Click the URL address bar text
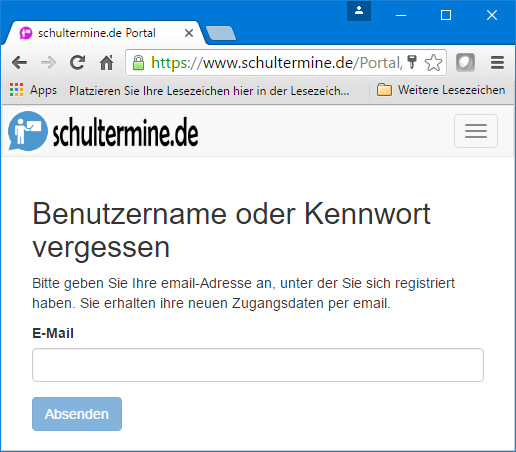 pyautogui.click(x=277, y=63)
